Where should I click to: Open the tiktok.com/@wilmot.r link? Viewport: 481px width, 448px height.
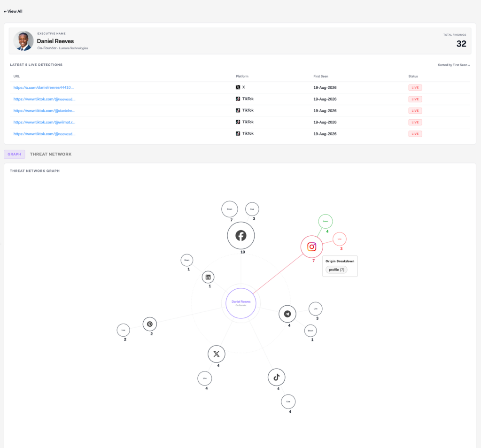[x=45, y=122]
